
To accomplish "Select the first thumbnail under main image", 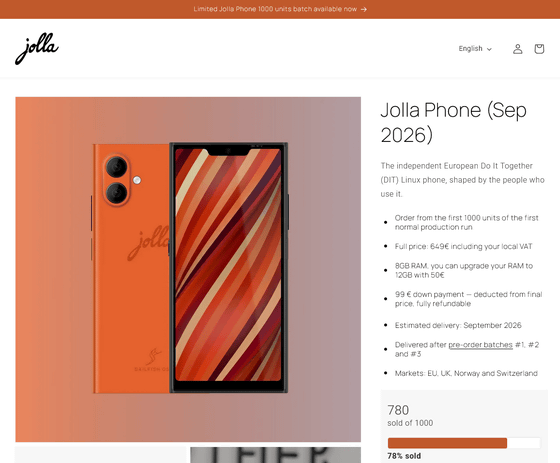I will coord(100,455).
